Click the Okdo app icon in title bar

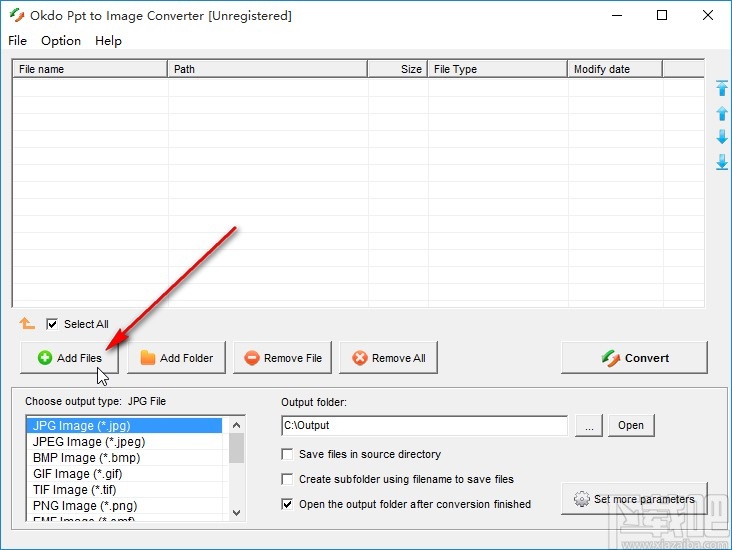17,15
